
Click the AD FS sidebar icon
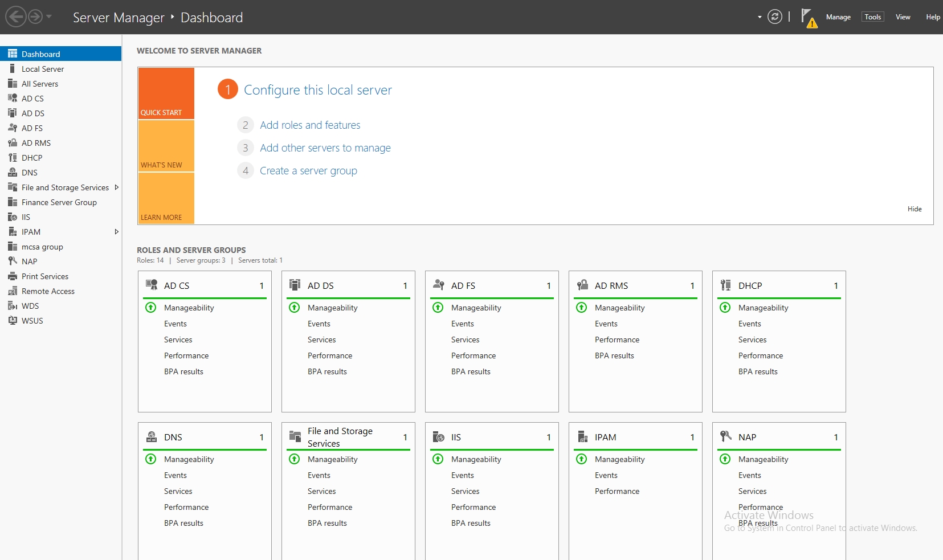[x=12, y=128]
